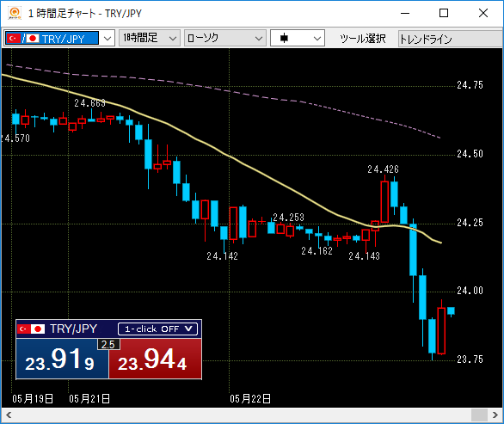Open the 1時間足 timeframe dropdown
The height and width of the screenshot is (424, 504).
click(149, 38)
